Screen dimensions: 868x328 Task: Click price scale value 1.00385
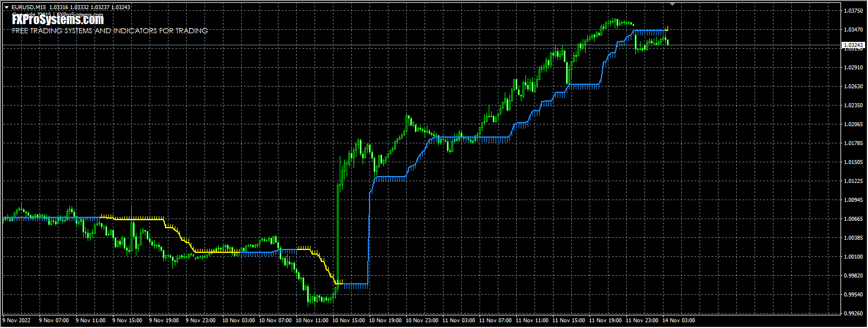click(x=854, y=238)
